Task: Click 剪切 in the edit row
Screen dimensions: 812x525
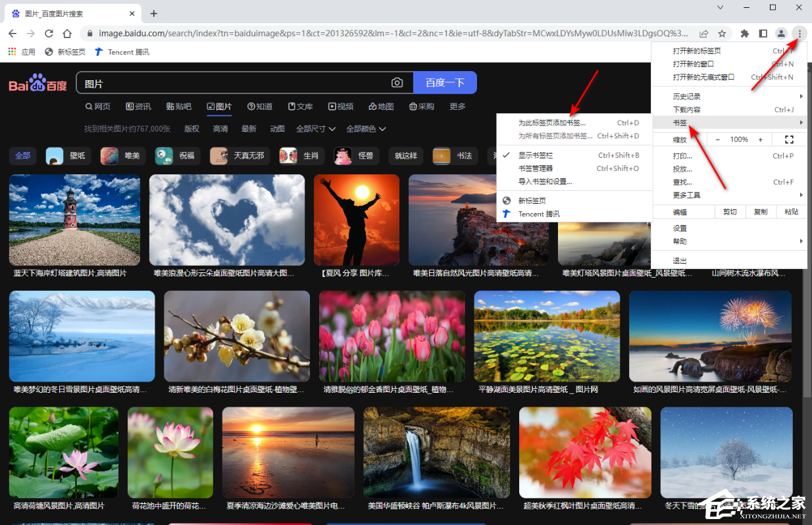Action: (730, 212)
